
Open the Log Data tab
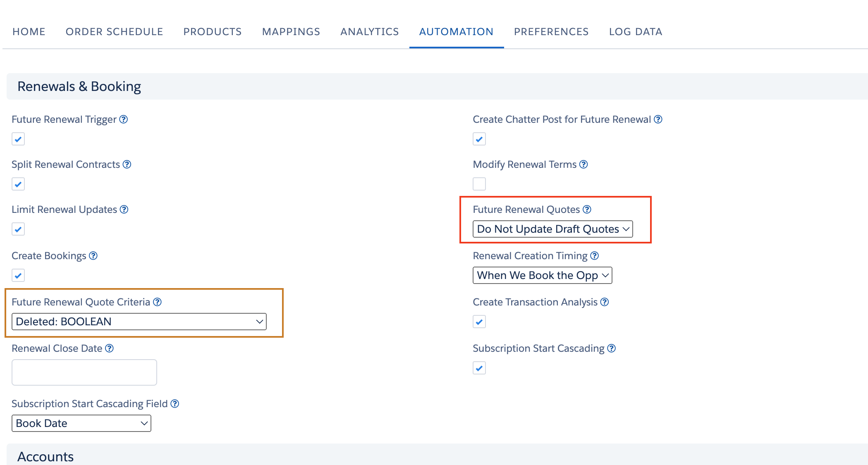point(636,32)
